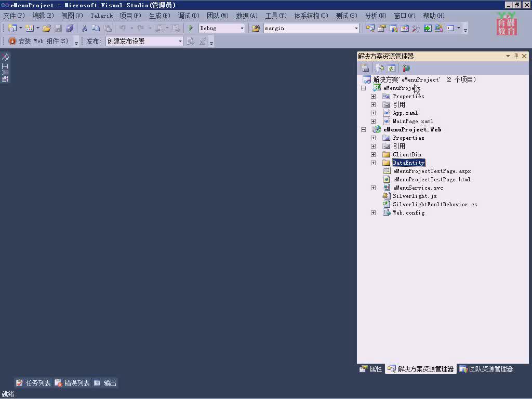Viewport: 532px width, 399px height.
Task: Toggle auto-hide pin on Solution Explorer
Action: coord(516,56)
